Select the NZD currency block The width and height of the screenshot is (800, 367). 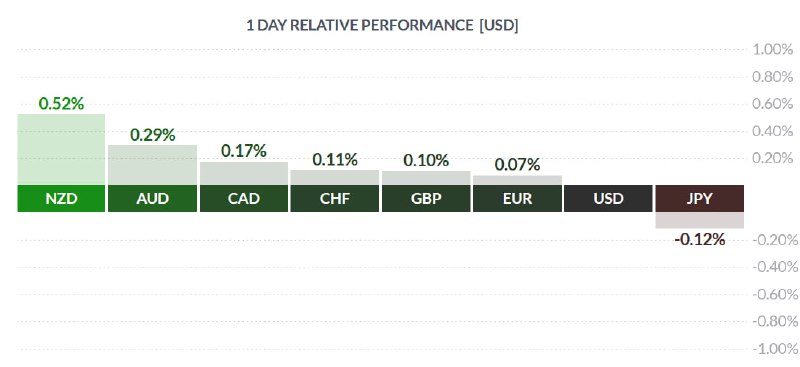pyautogui.click(x=61, y=199)
